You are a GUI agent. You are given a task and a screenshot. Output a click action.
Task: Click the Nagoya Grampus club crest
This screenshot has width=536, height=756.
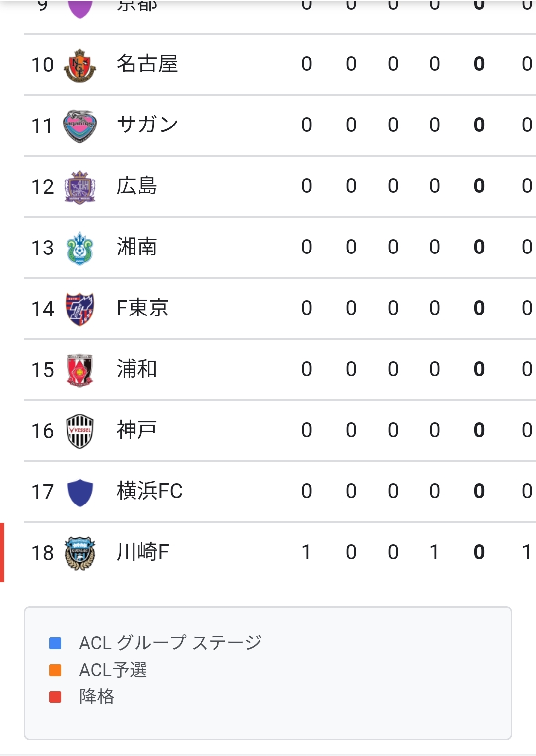click(79, 65)
